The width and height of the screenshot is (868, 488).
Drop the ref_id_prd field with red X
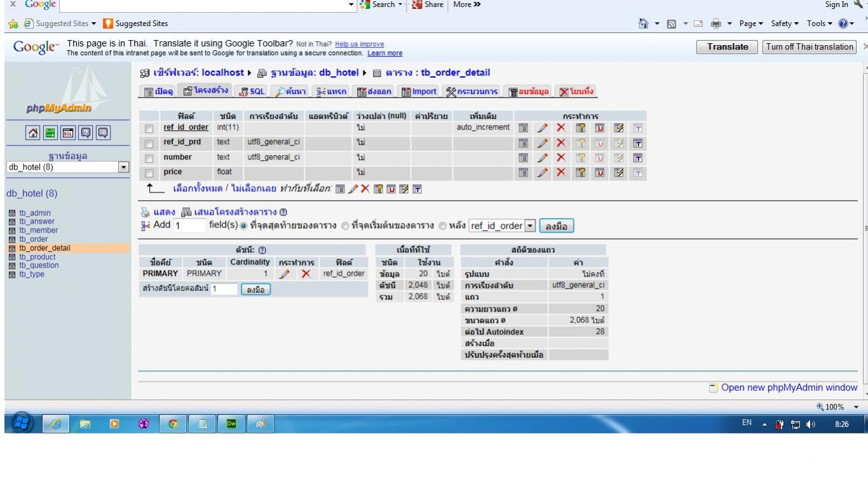561,142
